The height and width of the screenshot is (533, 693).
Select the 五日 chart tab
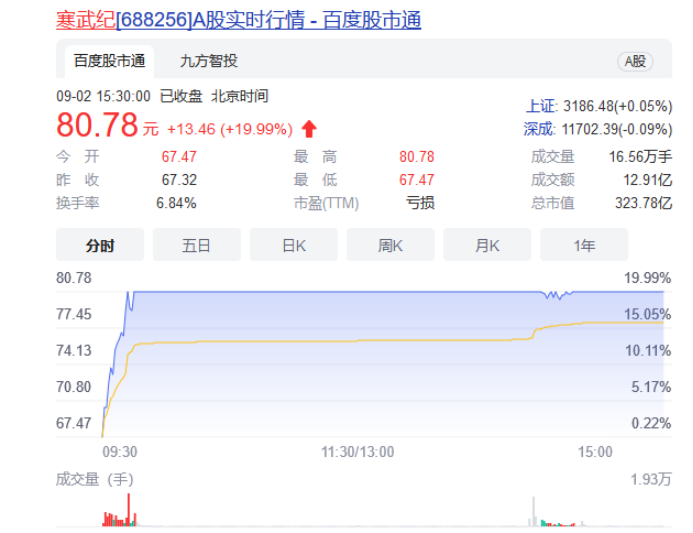coord(197,245)
